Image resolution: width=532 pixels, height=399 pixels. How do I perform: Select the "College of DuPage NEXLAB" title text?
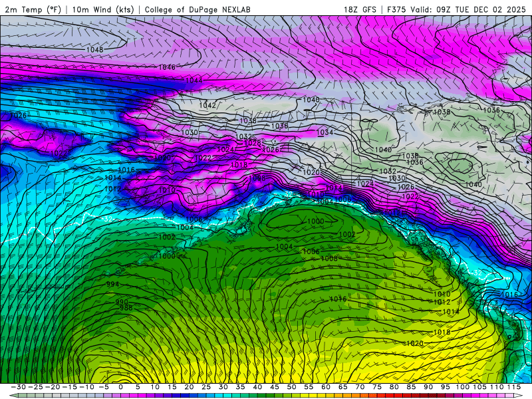point(198,9)
